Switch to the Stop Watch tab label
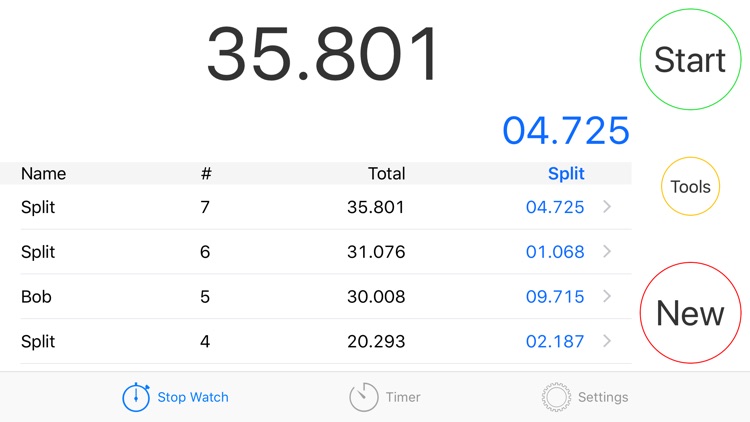Image resolution: width=750 pixels, height=422 pixels. (193, 397)
